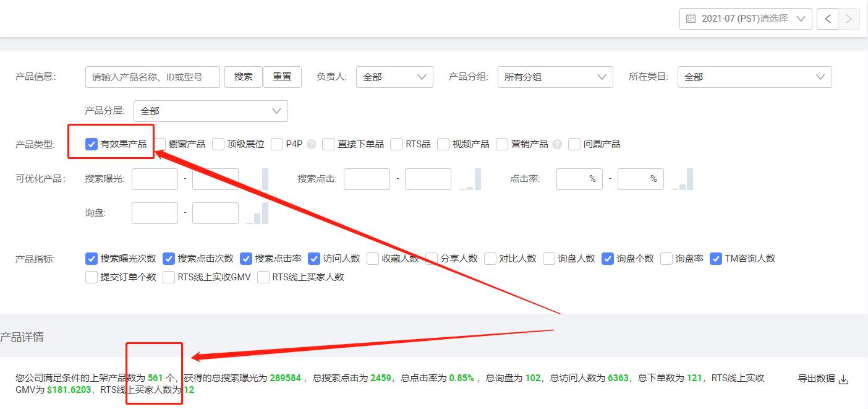Open the 产品分组 dropdown
This screenshot has height=409, width=868.
[555, 77]
